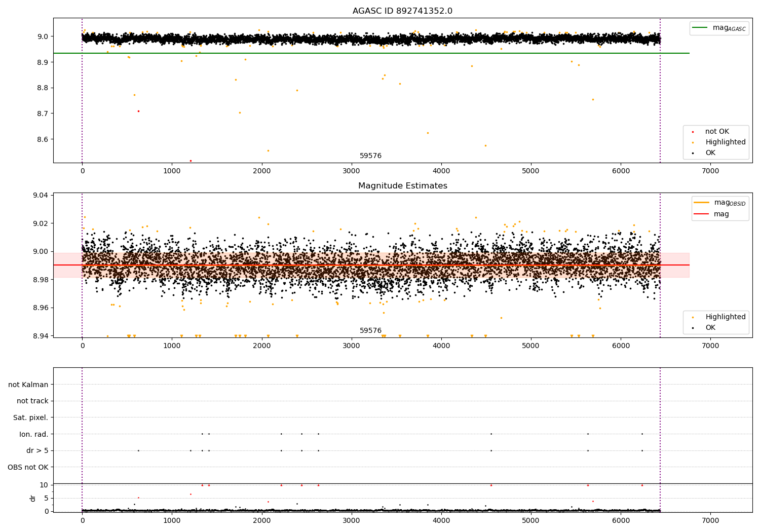Screen dimensions: 760x532
Task: Click the plot title 'AGASC ID 892741352.0'
Action: [x=402, y=11]
